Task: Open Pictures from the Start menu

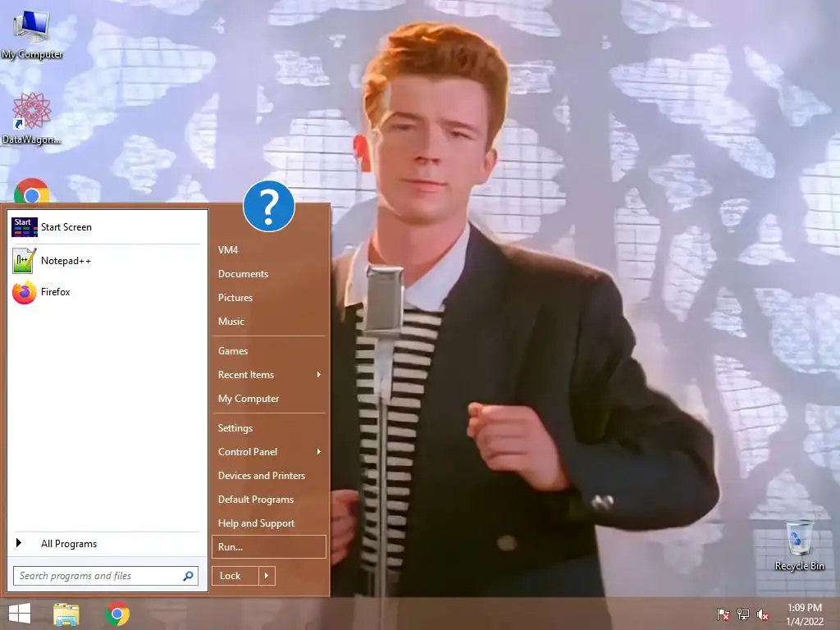Action: [269, 298]
